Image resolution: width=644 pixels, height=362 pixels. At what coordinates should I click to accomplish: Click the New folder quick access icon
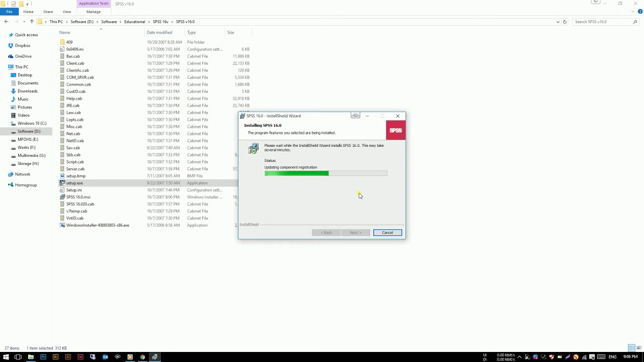click(21, 4)
